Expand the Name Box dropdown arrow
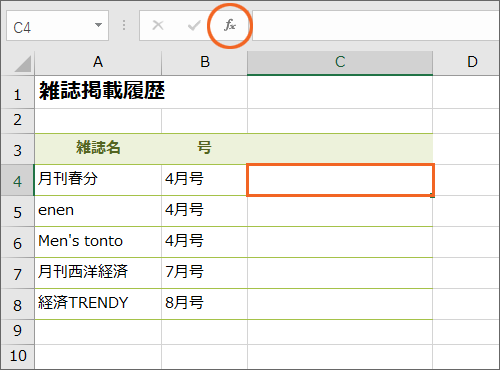500x370 pixels. tap(98, 25)
